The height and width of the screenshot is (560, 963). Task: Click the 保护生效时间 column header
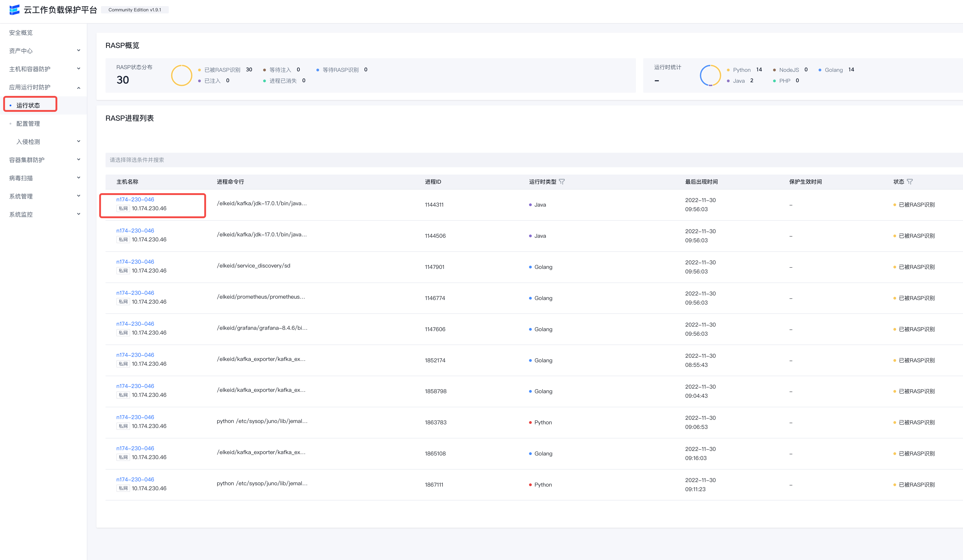pos(806,182)
